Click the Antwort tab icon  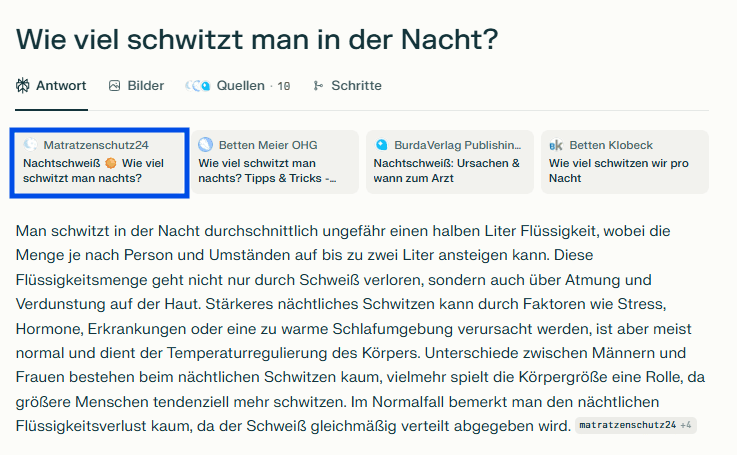(x=23, y=86)
